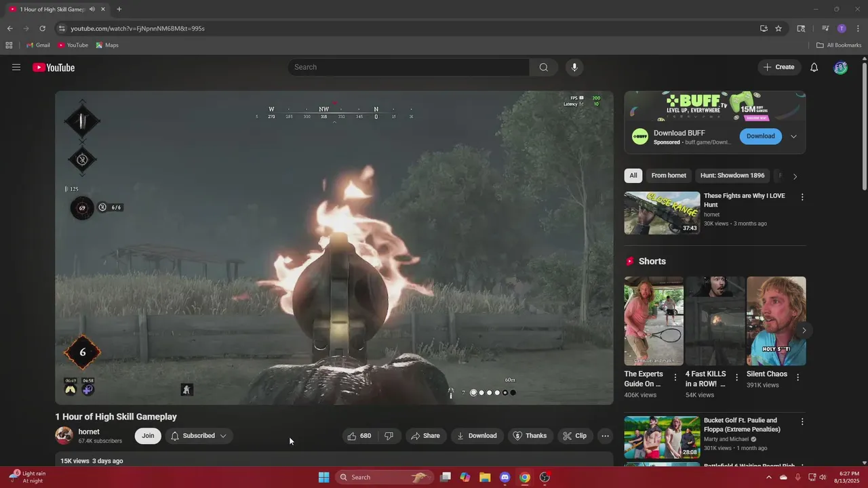Open a new browser tab
The height and width of the screenshot is (488, 868).
coord(119,9)
